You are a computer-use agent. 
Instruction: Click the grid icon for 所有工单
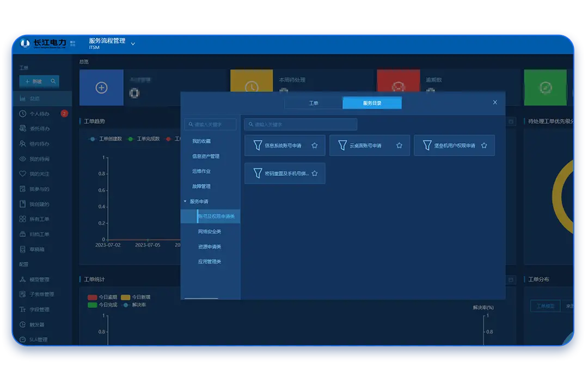click(22, 219)
